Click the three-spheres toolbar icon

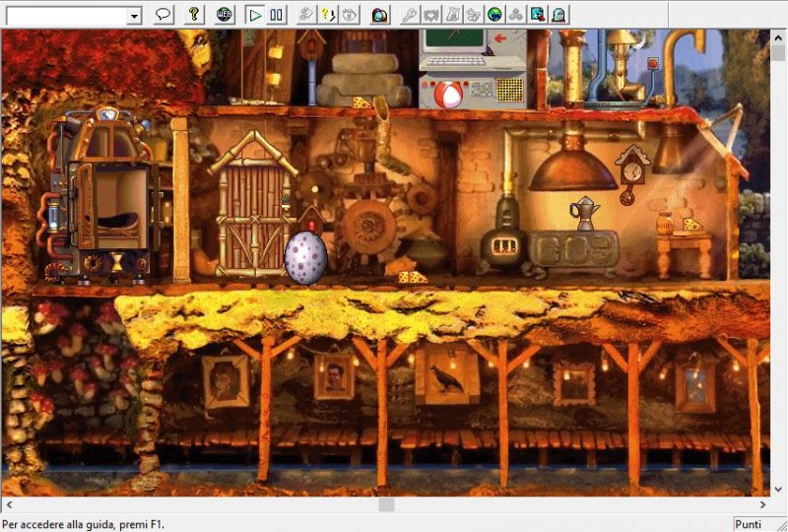click(515, 15)
